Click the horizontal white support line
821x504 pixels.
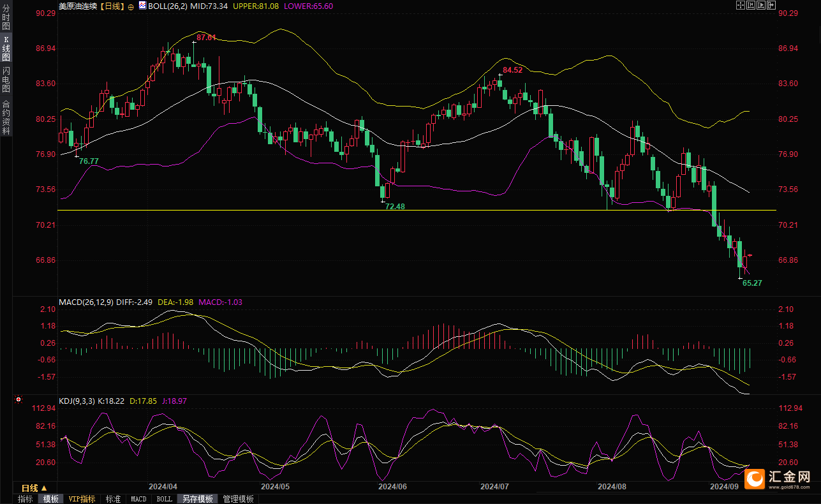pos(417,209)
